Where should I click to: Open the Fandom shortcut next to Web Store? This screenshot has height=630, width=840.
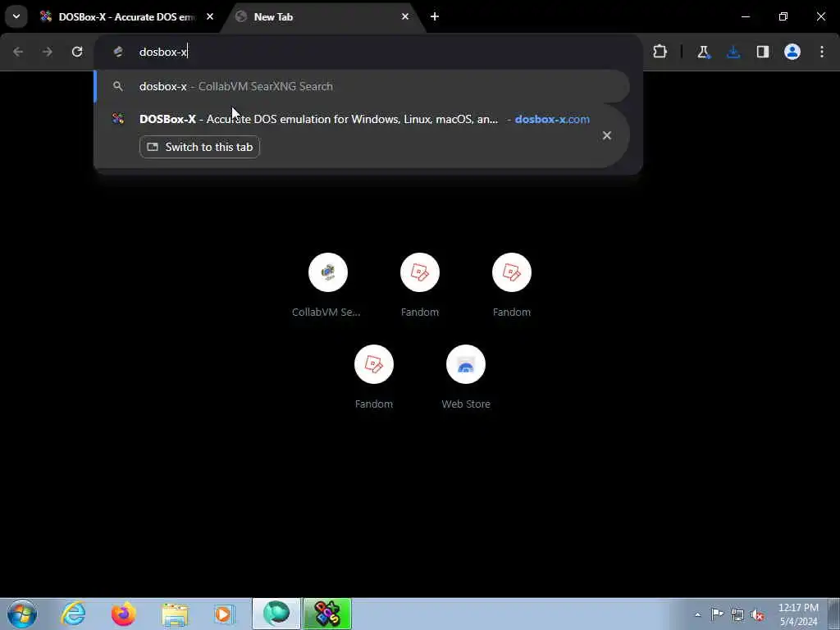373,377
